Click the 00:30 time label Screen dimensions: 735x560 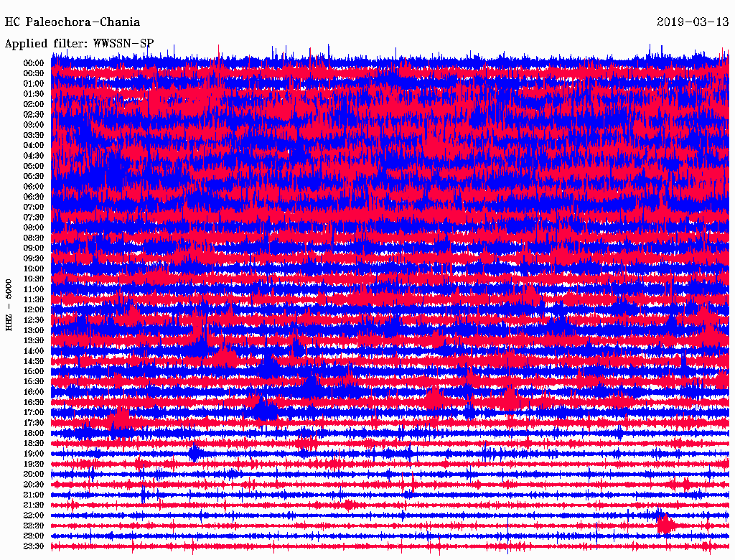tap(34, 74)
